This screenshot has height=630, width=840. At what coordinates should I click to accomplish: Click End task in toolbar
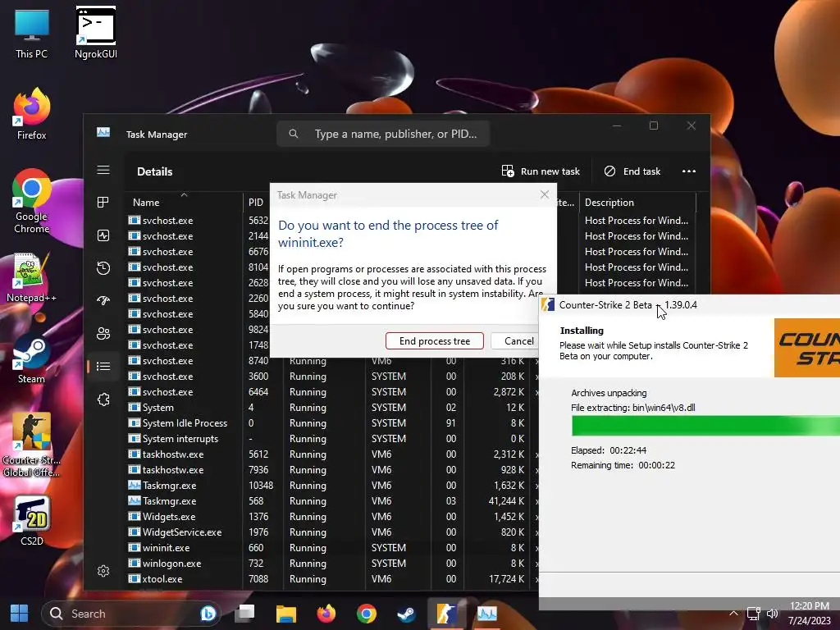[632, 171]
